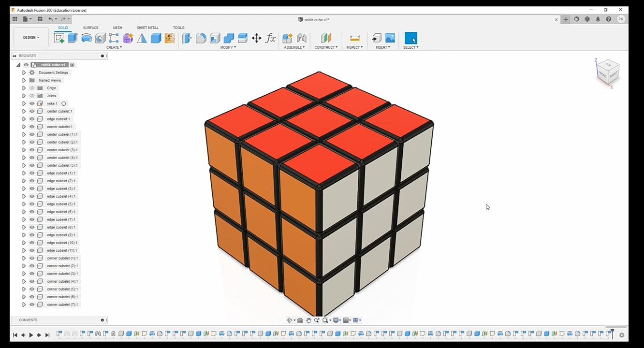Image resolution: width=644 pixels, height=348 pixels.
Task: Select the Insert Derive tool
Action: 377,38
